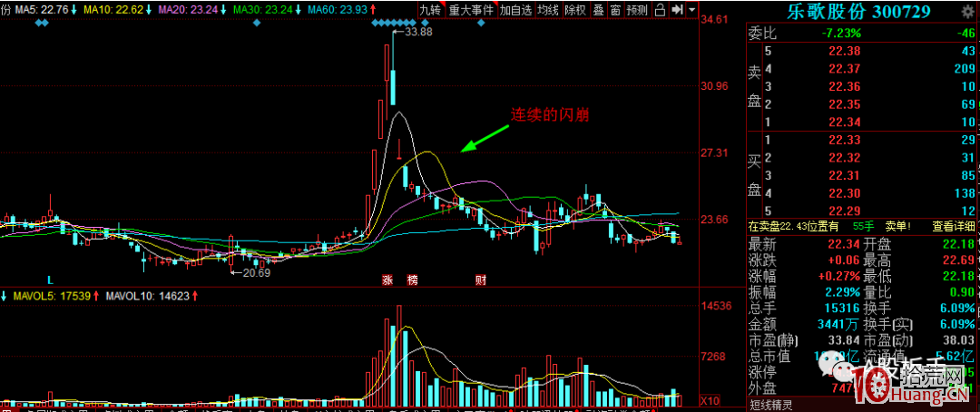This screenshot has width=980, height=412.
Task: Click the jump-to-end arrow icon
Action: (x=676, y=10)
